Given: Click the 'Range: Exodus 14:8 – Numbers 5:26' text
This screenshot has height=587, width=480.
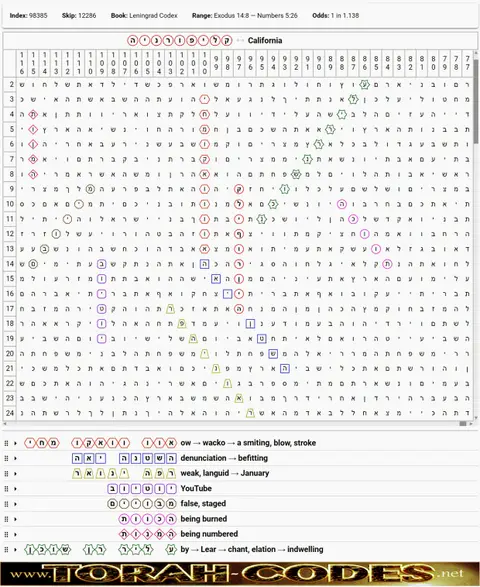Looking at the screenshot, I should click(245, 16).
